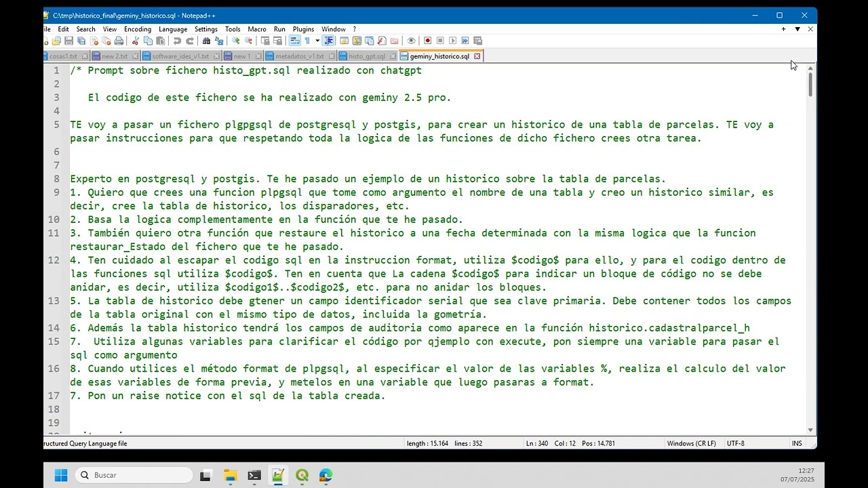Click the vertical scrollbar up arrow

[x=810, y=68]
